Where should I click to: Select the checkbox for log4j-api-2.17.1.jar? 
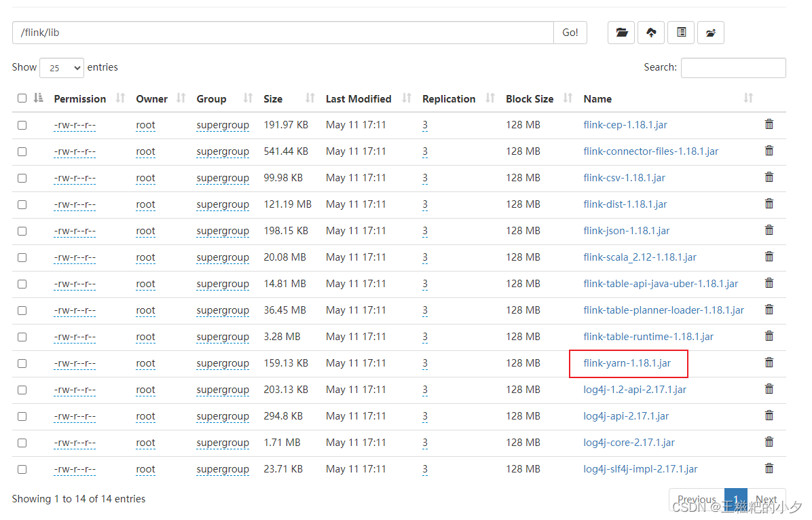[21, 415]
